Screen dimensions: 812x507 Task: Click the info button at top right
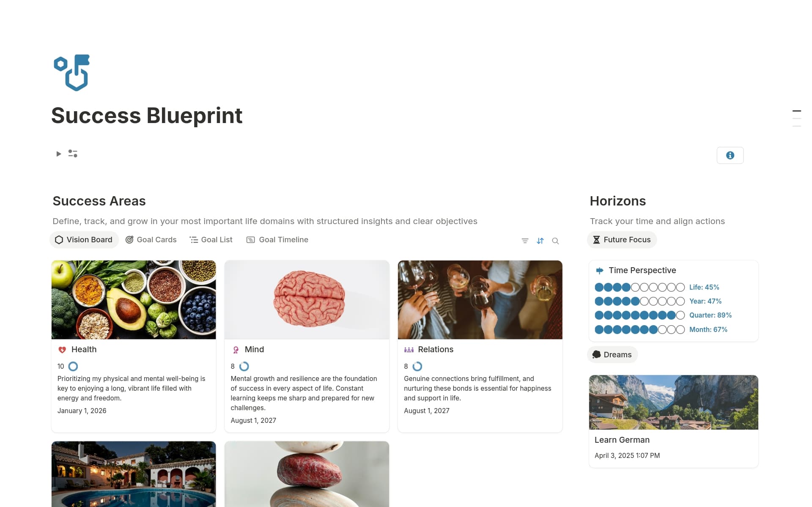point(730,155)
